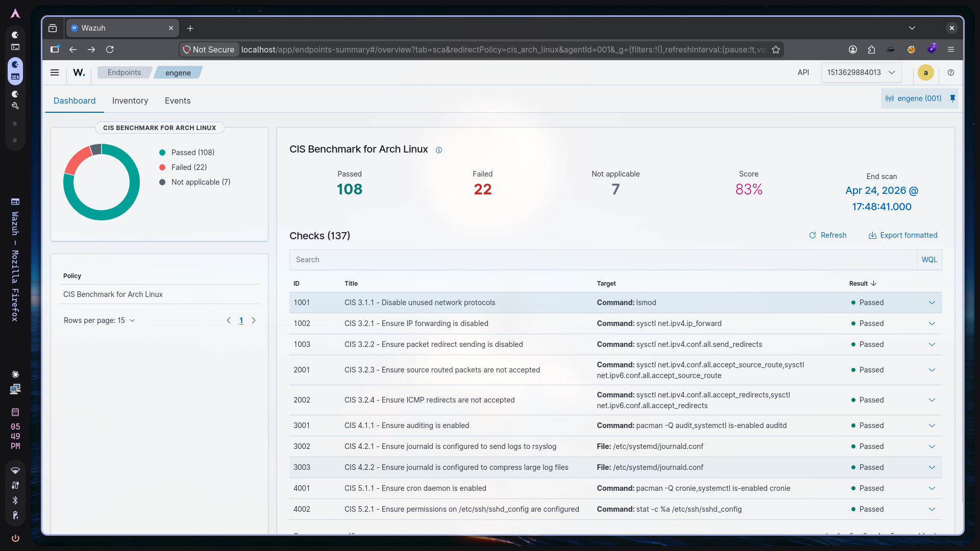The height and width of the screenshot is (551, 980).
Task: Click Export formatted link
Action: 903,235
